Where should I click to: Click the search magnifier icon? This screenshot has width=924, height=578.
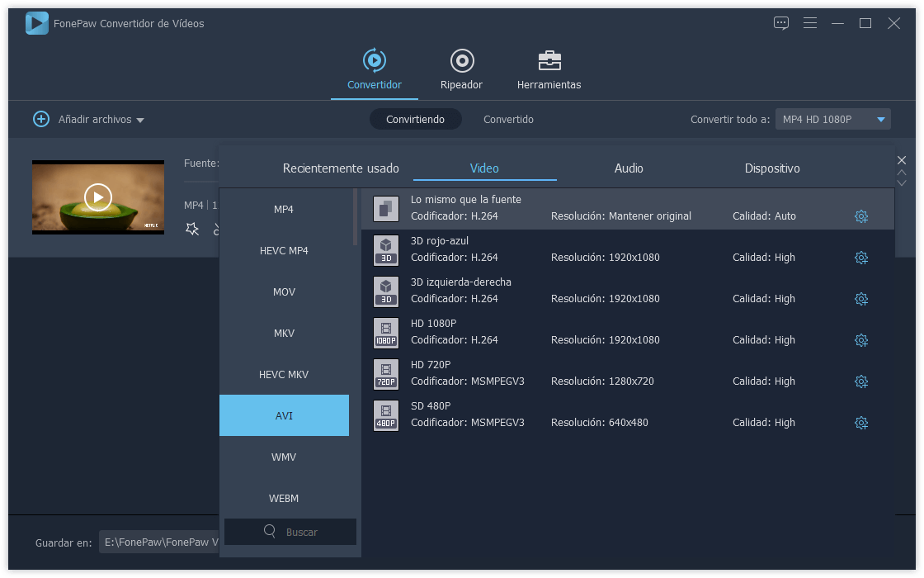tap(270, 531)
